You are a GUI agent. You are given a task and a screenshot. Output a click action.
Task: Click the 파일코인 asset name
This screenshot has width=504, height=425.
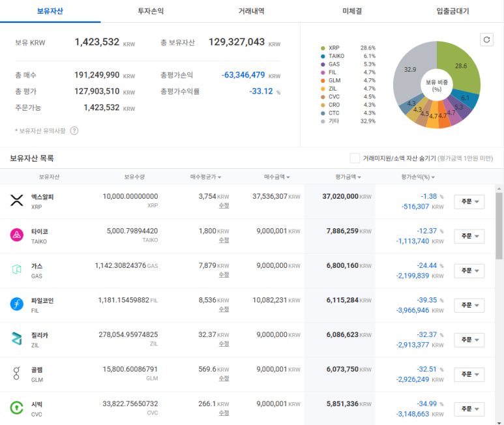(42, 300)
